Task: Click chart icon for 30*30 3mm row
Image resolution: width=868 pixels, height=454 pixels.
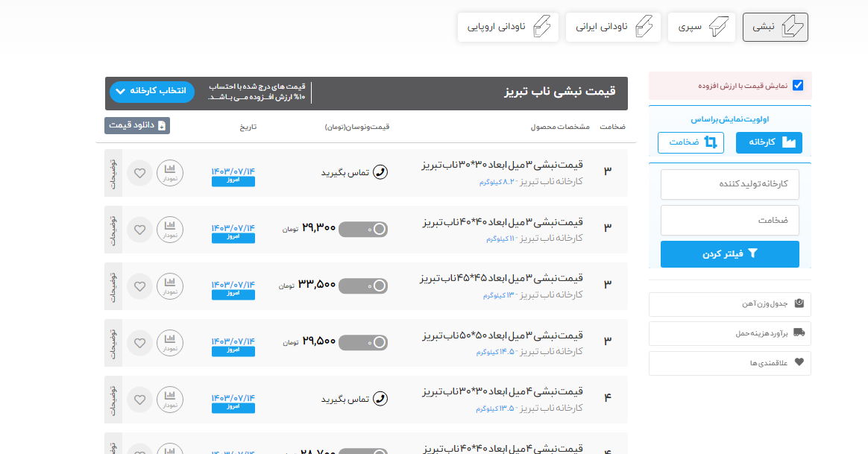Action: pyautogui.click(x=170, y=173)
